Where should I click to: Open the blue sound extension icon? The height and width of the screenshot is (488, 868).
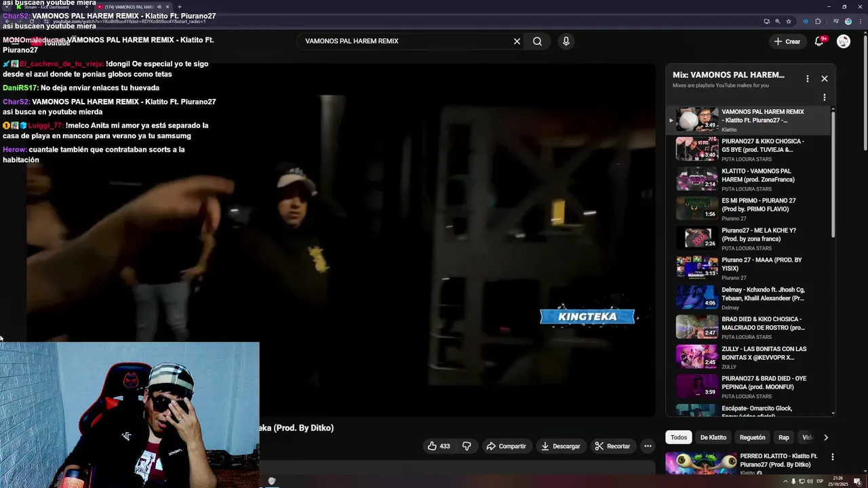click(806, 21)
